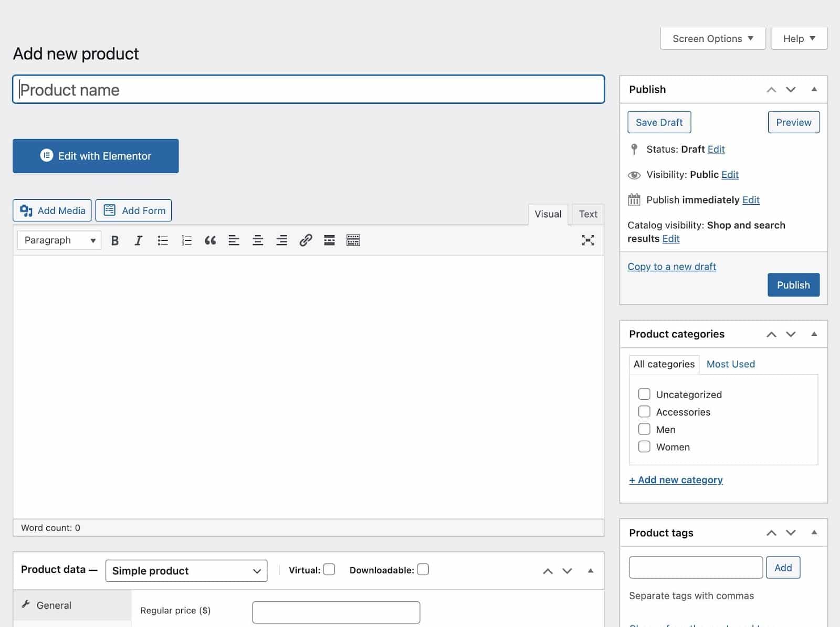The height and width of the screenshot is (627, 840).
Task: Enable the Virtual product checkbox
Action: (x=329, y=570)
